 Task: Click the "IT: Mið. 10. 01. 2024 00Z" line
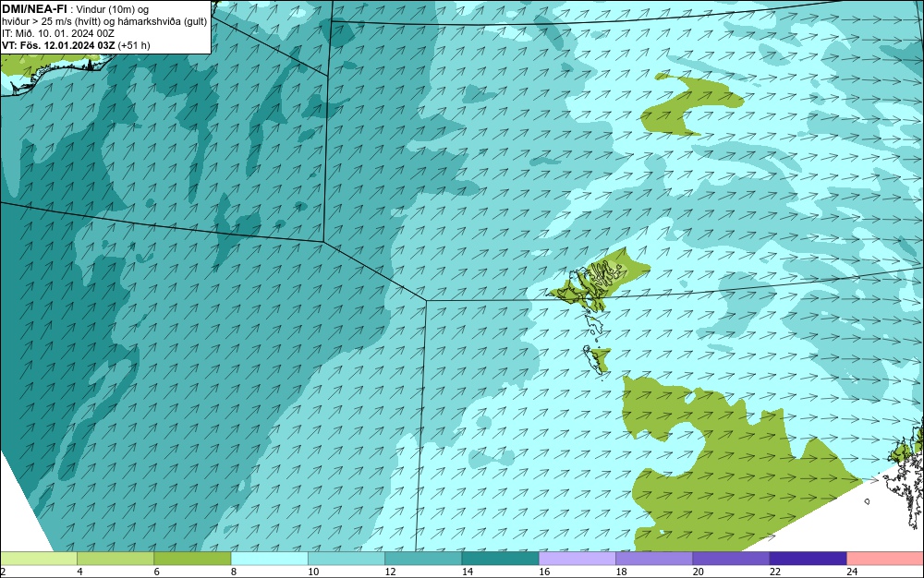pos(57,33)
